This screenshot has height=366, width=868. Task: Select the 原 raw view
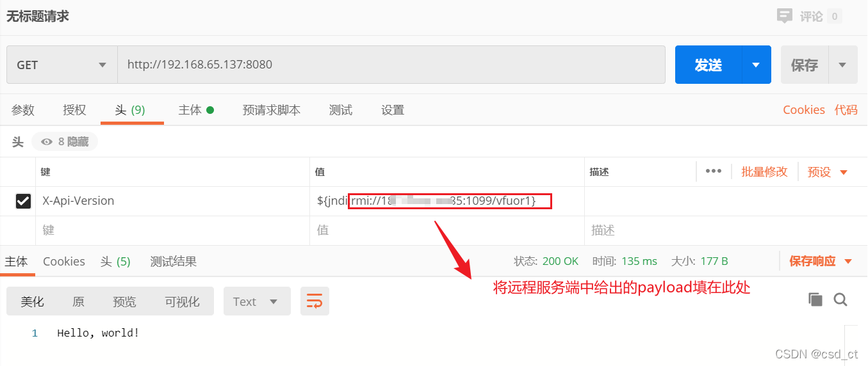[x=78, y=301]
